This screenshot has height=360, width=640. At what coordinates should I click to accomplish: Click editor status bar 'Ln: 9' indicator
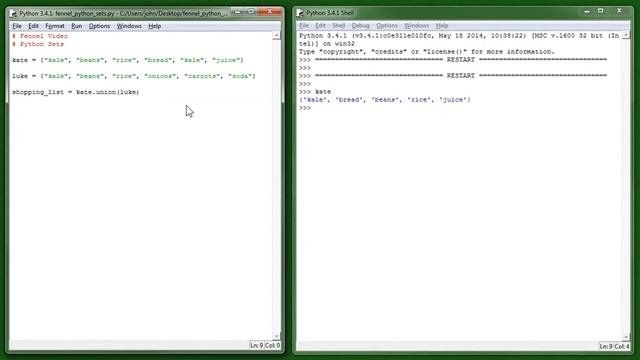click(x=256, y=345)
